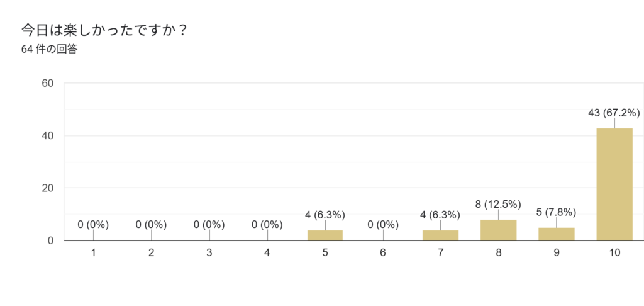Click the 40 label on the y-axis
Viewport: 644px width, 306px height.
[x=47, y=136]
